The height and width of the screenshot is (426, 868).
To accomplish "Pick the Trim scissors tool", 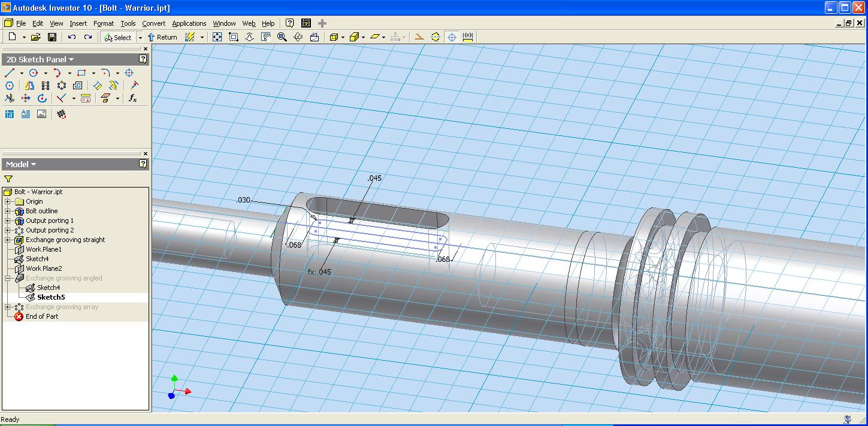I will point(10,98).
